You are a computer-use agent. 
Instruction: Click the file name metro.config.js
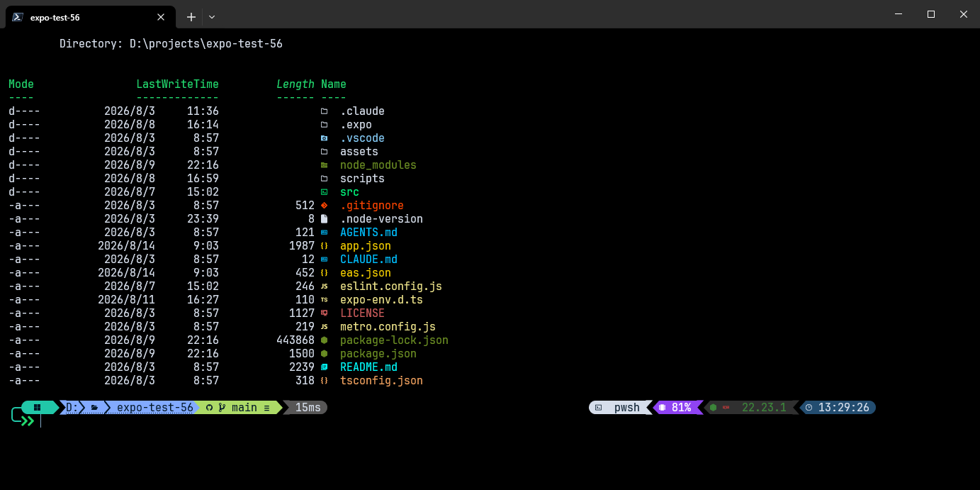pos(388,327)
